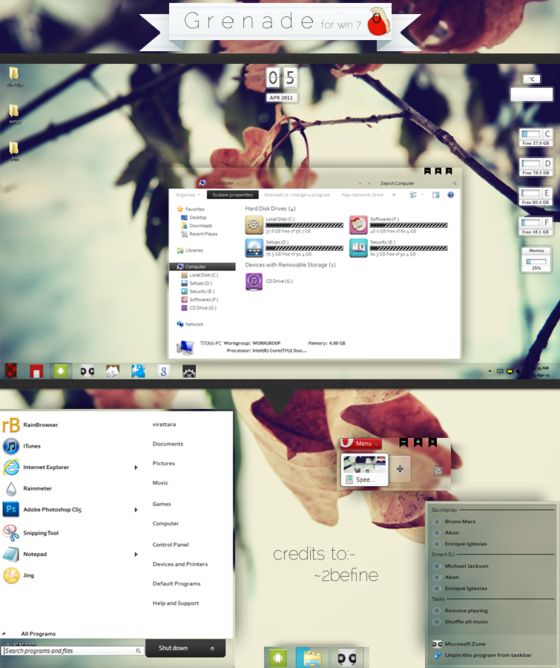Click the Shut down button
This screenshot has height=668, width=560.
(x=173, y=648)
